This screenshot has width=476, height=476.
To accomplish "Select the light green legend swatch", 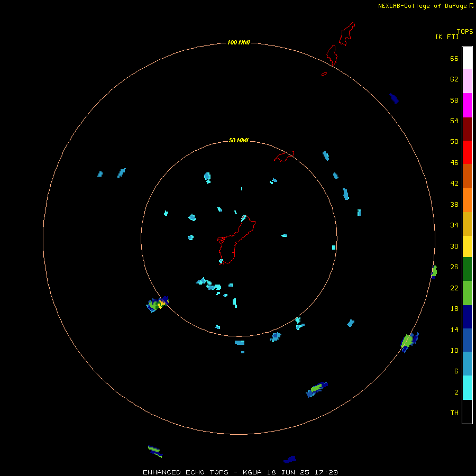I will pyautogui.click(x=467, y=293).
